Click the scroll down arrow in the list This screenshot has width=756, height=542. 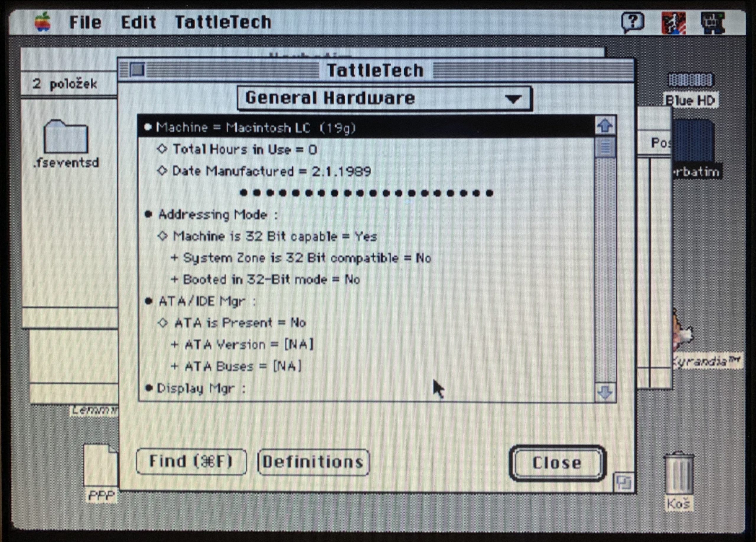pyautogui.click(x=605, y=392)
